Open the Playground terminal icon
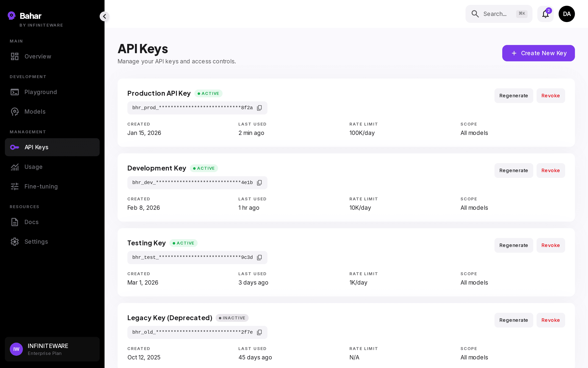588x368 pixels. pyautogui.click(x=14, y=92)
